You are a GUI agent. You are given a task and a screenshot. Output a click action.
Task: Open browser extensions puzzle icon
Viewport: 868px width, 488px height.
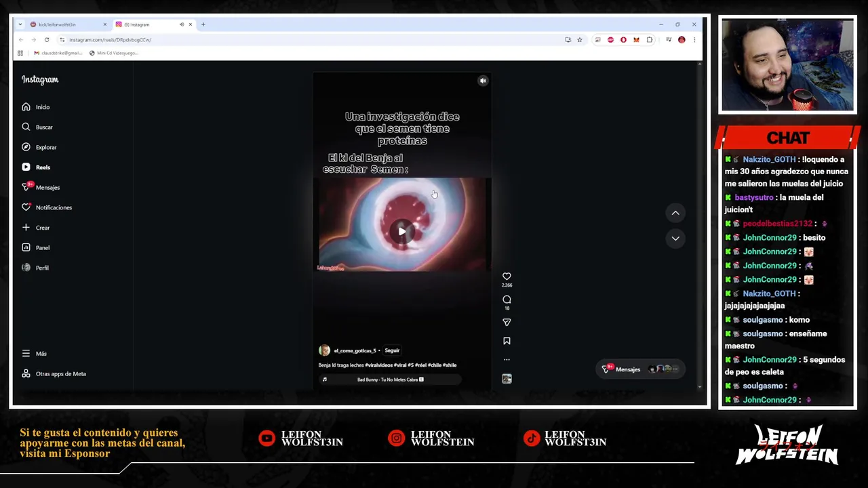point(649,40)
